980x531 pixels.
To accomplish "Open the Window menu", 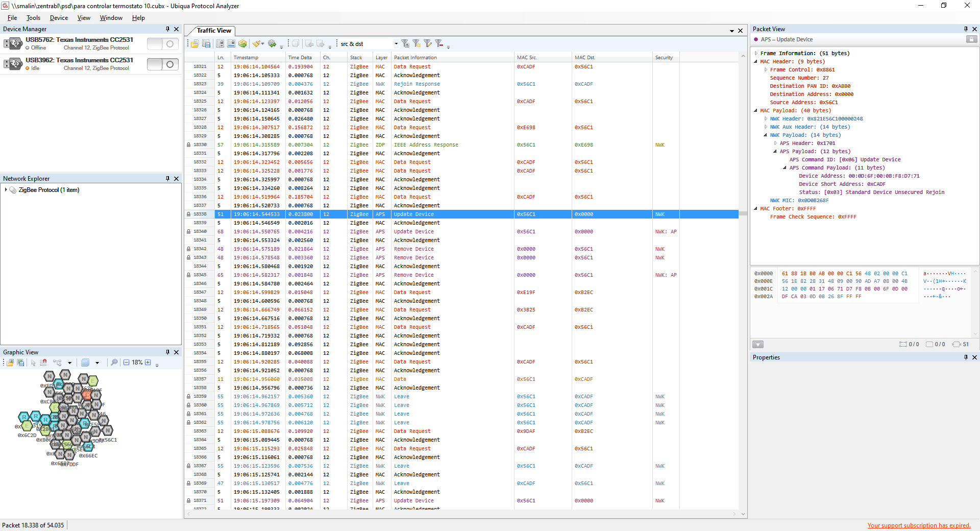I will point(111,18).
